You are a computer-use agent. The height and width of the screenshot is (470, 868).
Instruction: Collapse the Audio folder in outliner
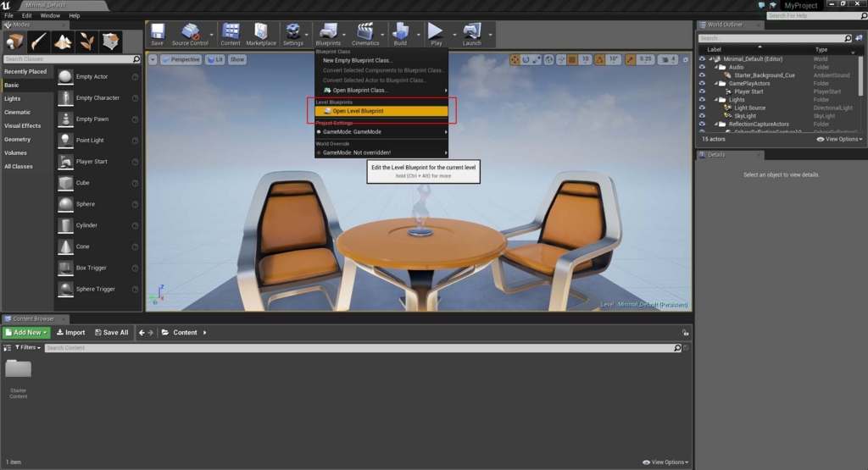tap(715, 67)
